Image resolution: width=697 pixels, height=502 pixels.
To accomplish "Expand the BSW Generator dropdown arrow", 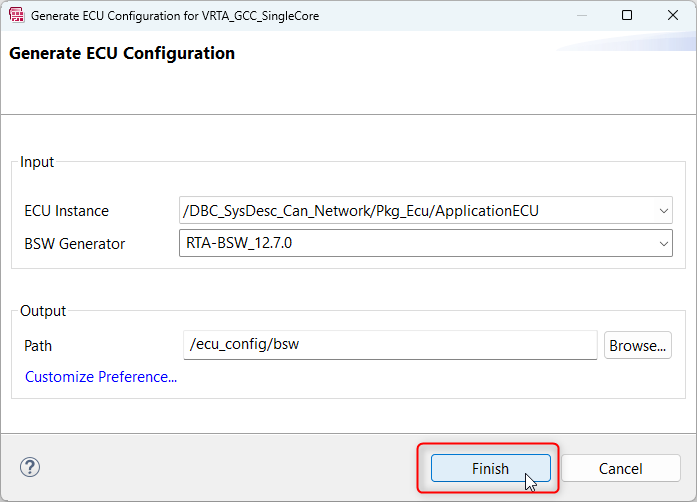I will pos(663,244).
